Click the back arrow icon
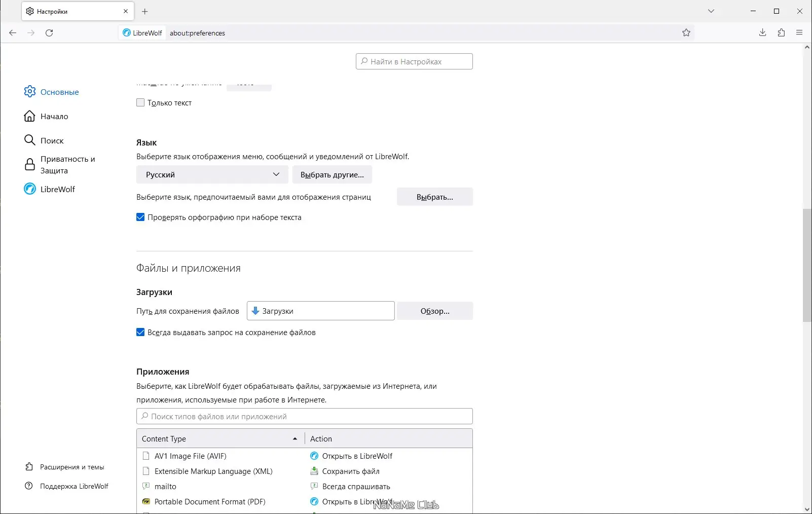This screenshot has height=514, width=812. (x=13, y=33)
